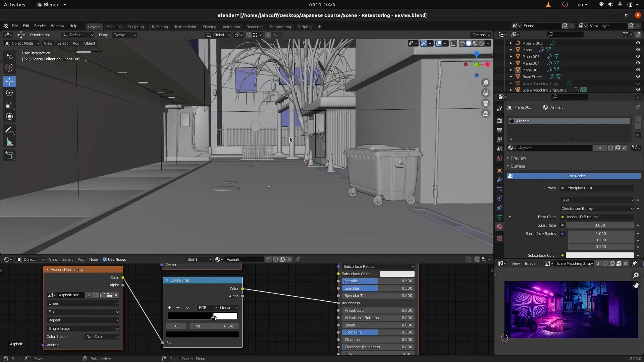Screen dimensions: 644x362
Task: Switch to rendered viewport shading
Action: point(481,43)
